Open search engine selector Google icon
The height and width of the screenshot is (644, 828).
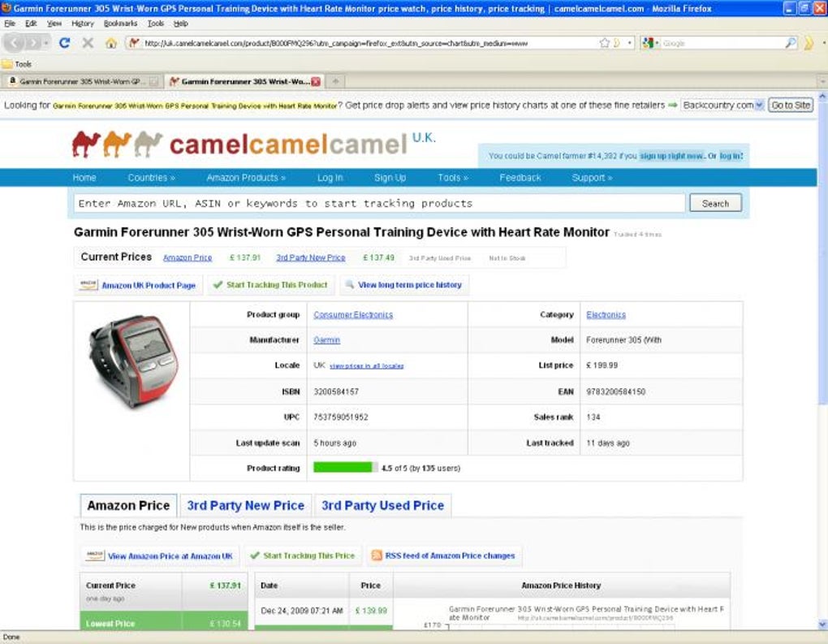pos(648,43)
